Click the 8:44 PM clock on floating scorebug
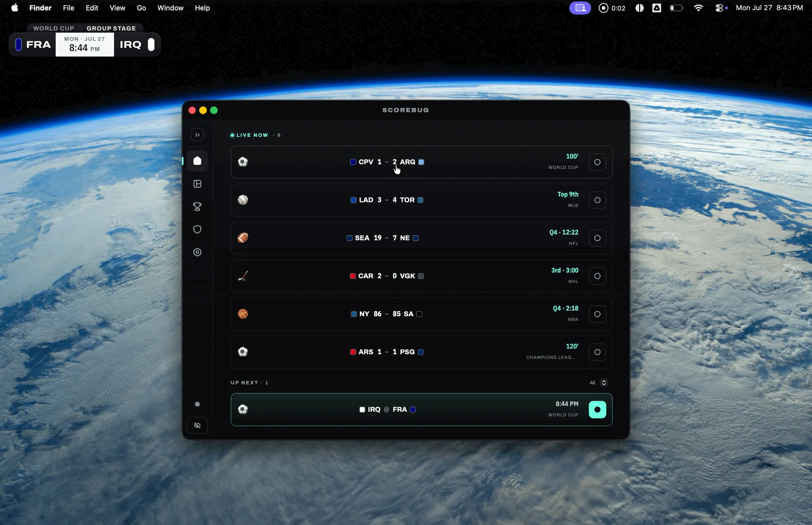This screenshot has height=525, width=812. (84, 48)
